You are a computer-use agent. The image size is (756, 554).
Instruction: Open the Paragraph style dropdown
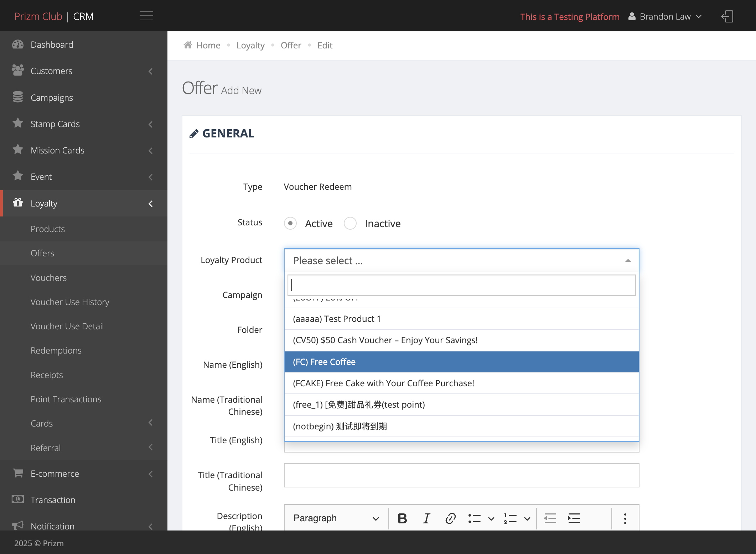pos(336,518)
